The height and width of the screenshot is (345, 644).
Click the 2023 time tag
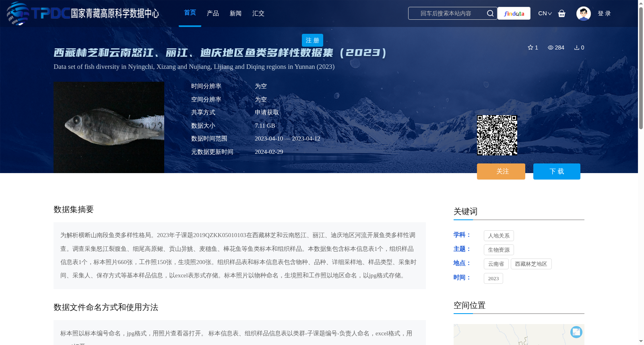coord(493,278)
